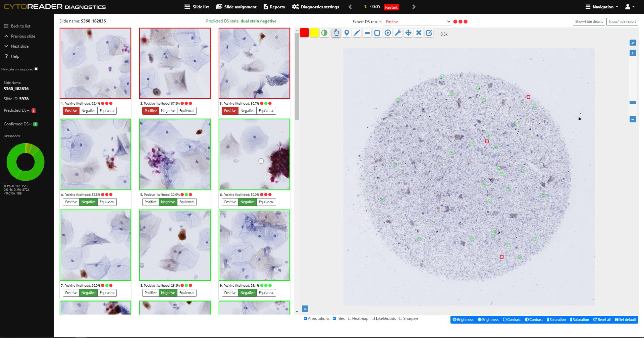Open Help in the sidebar
This screenshot has width=644, height=338.
click(x=12, y=56)
